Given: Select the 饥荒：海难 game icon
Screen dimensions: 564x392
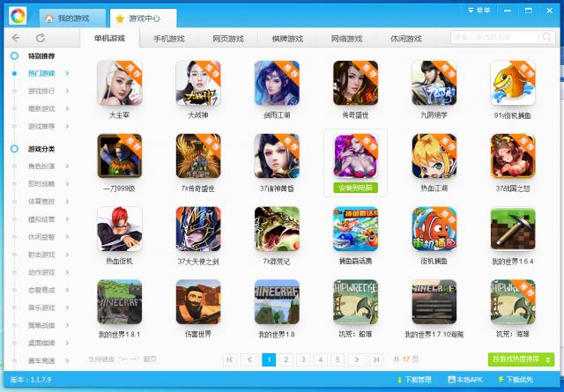Looking at the screenshot, I should coord(513,302).
